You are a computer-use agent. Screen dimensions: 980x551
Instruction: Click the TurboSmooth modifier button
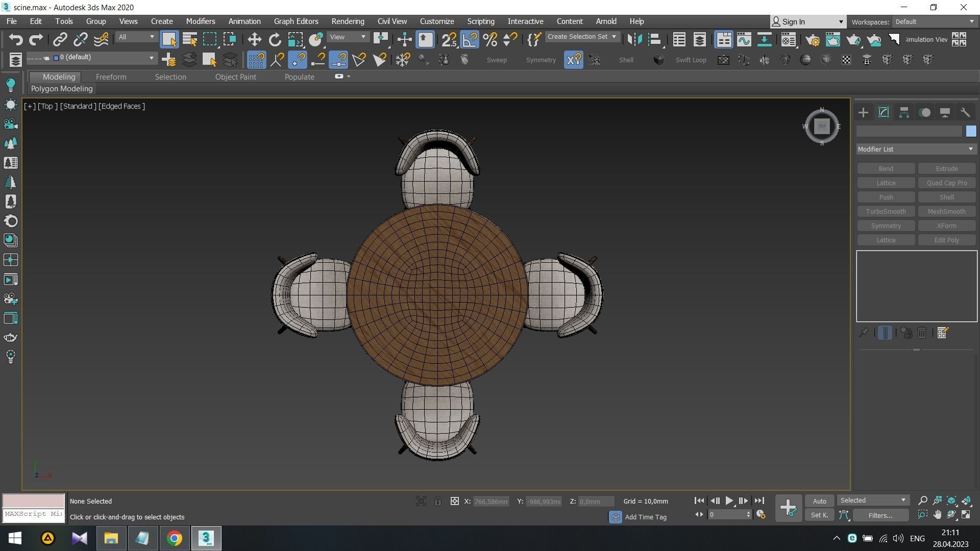point(886,212)
